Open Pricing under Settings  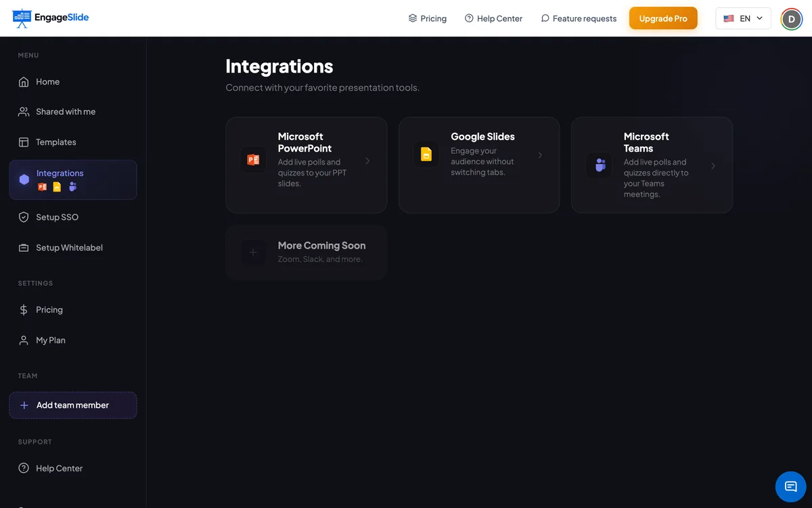coord(73,310)
